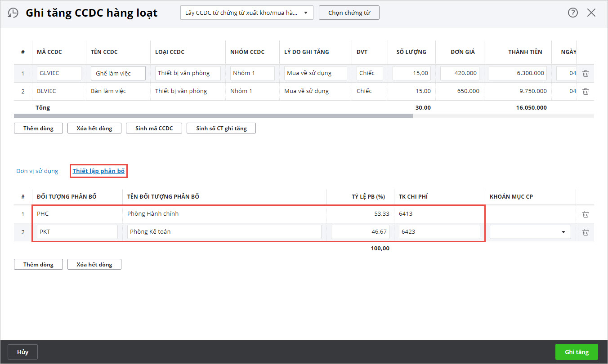Viewport: 608px width, 364px height.
Task: Click the Chọn chứng từ button
Action: tap(349, 13)
